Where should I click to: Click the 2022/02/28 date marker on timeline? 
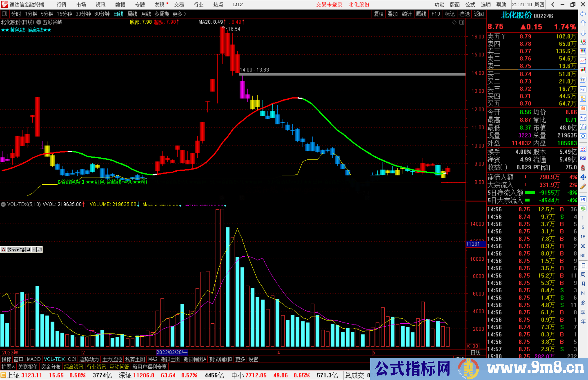(x=171, y=352)
